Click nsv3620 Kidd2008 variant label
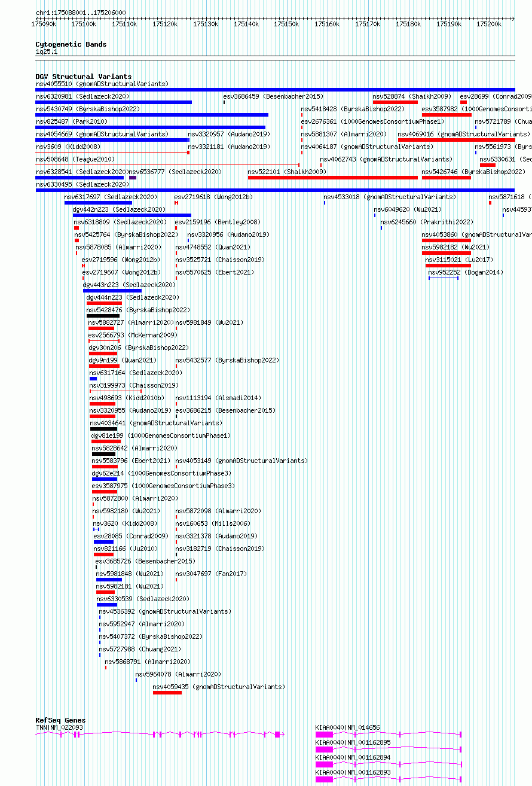The width and height of the screenshot is (532, 786). (x=126, y=523)
